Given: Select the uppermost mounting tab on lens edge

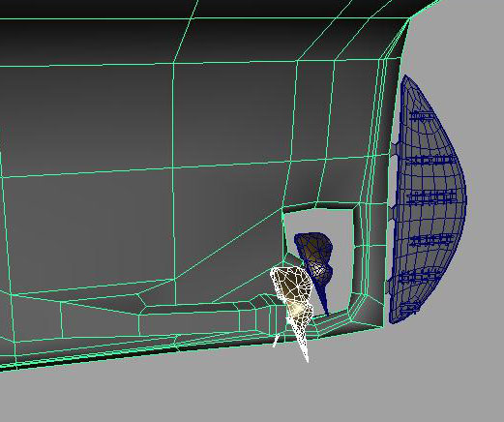Looking at the screenshot, I should (x=394, y=149).
